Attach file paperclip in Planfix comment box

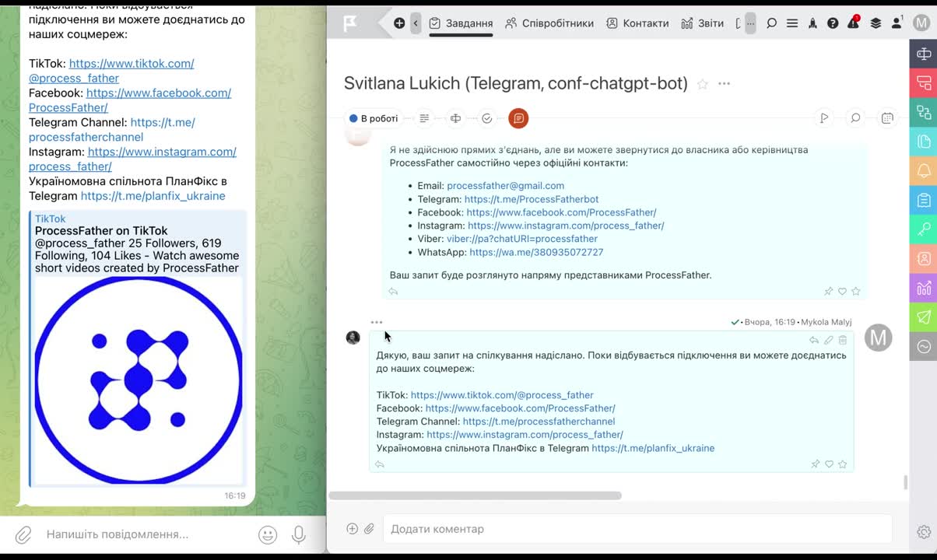pyautogui.click(x=369, y=529)
